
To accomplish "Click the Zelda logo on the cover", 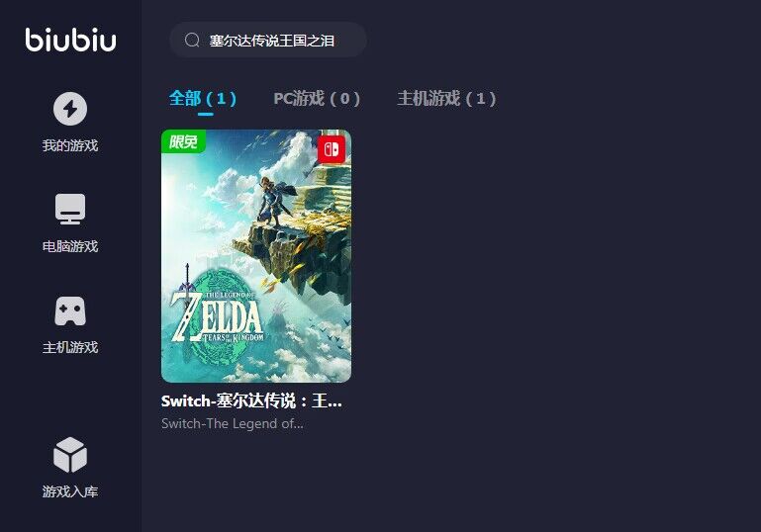I will tap(218, 317).
